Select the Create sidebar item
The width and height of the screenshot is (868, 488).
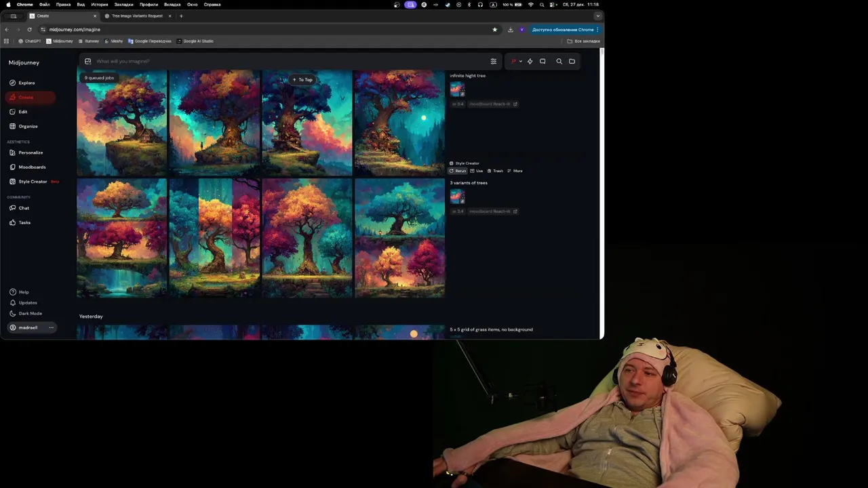(x=30, y=97)
